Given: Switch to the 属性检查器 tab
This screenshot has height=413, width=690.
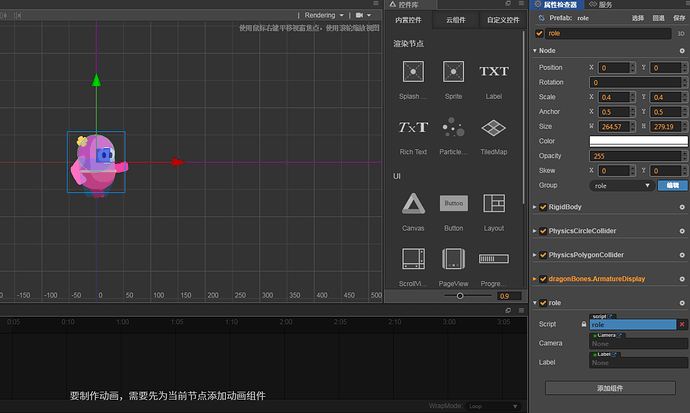Looking at the screenshot, I should pyautogui.click(x=555, y=5).
